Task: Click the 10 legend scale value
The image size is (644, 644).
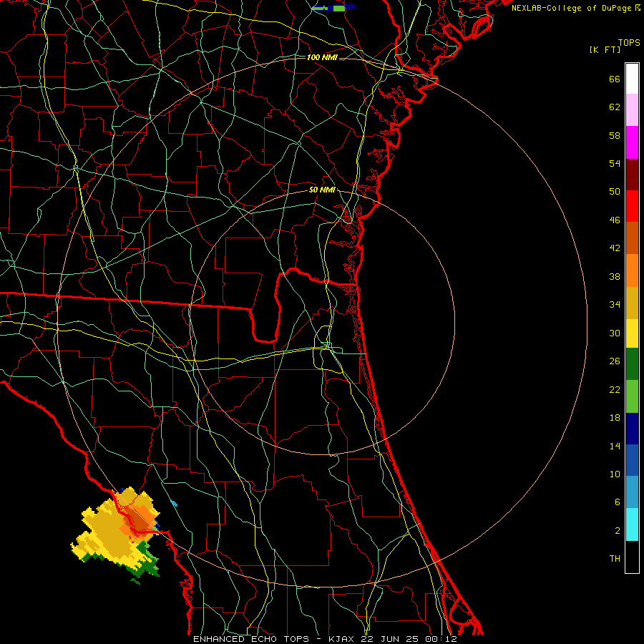Action: pyautogui.click(x=615, y=474)
